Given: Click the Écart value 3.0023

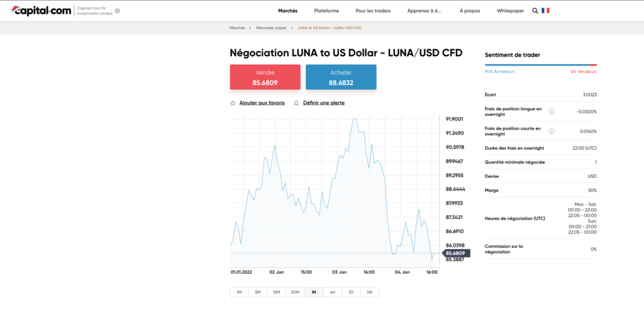Looking at the screenshot, I should tap(589, 95).
